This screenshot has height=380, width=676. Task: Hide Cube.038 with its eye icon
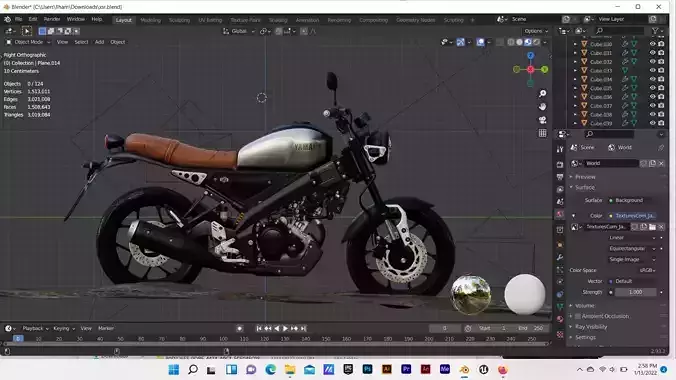pyautogui.click(x=652, y=114)
